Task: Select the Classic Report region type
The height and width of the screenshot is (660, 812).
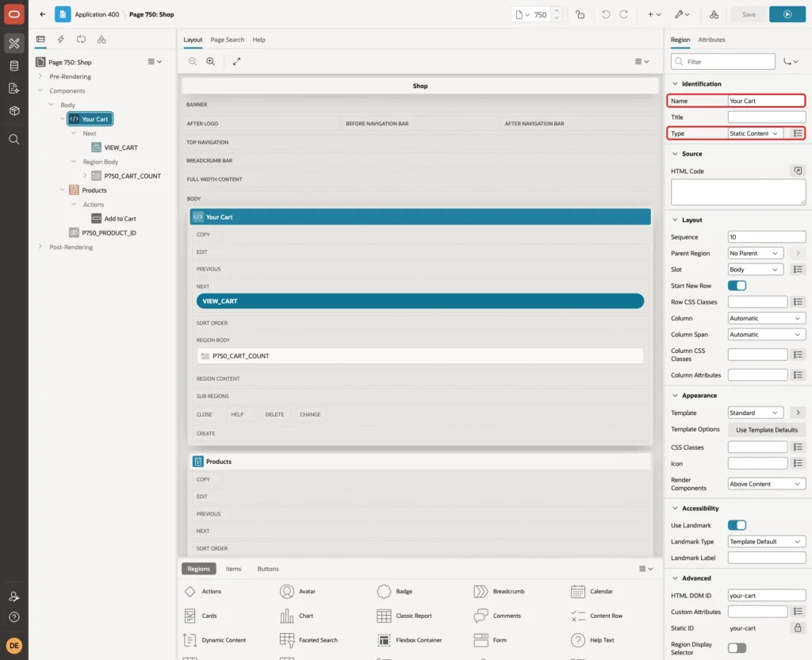Action: point(404,616)
